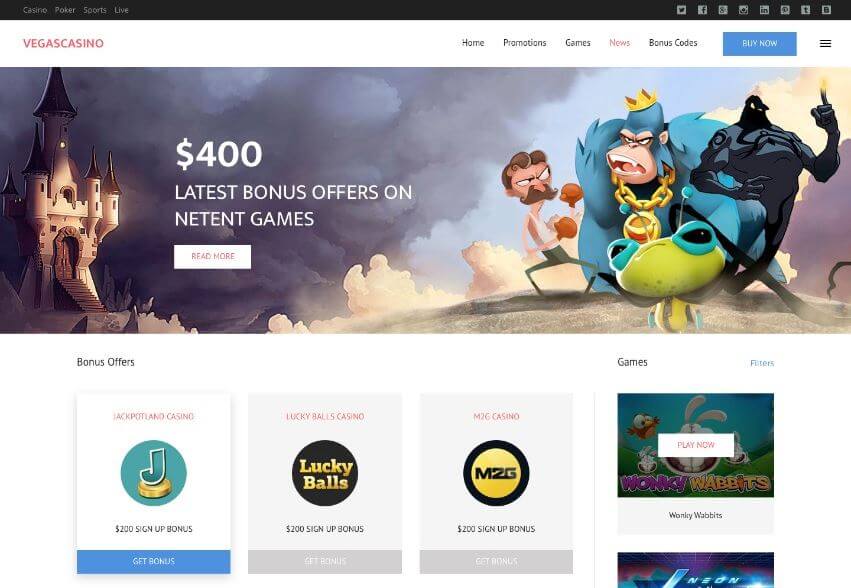Open the Blogger social icon

point(826,10)
